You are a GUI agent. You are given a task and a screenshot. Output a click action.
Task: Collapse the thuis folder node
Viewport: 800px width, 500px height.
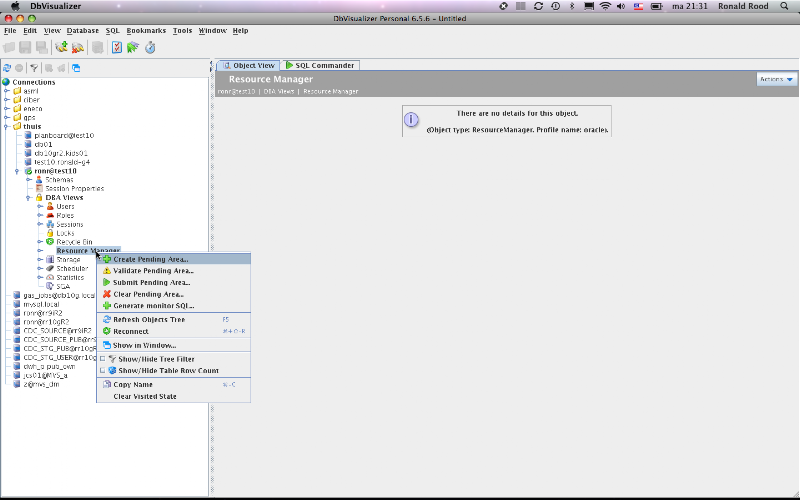pos(7,127)
